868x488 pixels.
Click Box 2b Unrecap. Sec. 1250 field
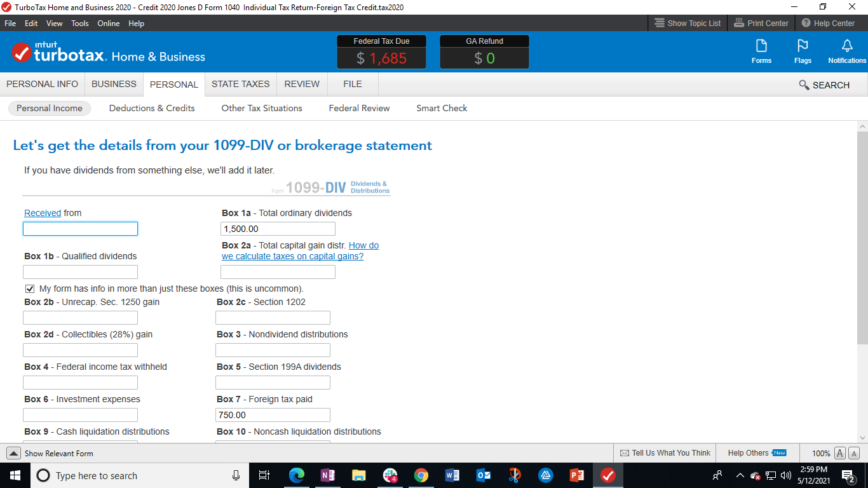[80, 318]
